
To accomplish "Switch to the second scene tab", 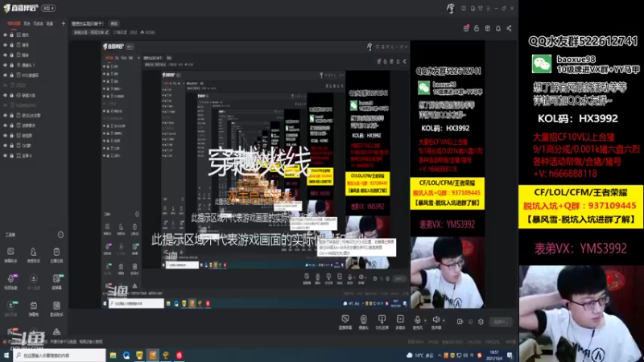I will tap(27, 24).
